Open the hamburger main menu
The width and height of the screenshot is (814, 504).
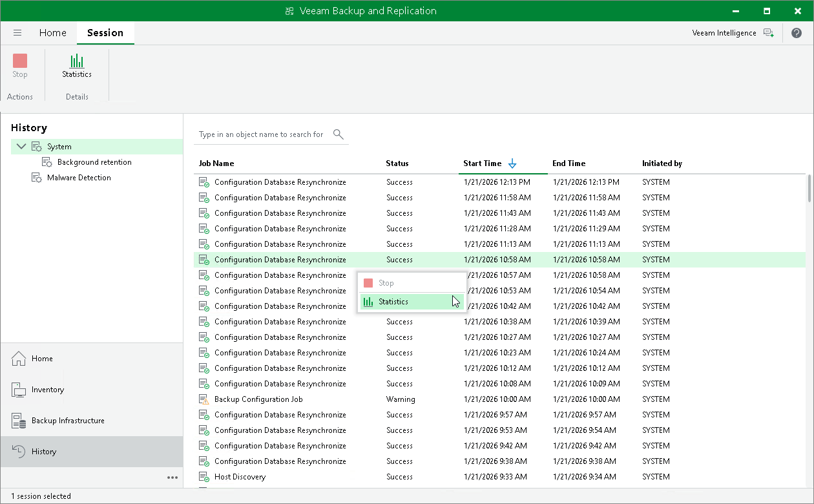pos(17,33)
